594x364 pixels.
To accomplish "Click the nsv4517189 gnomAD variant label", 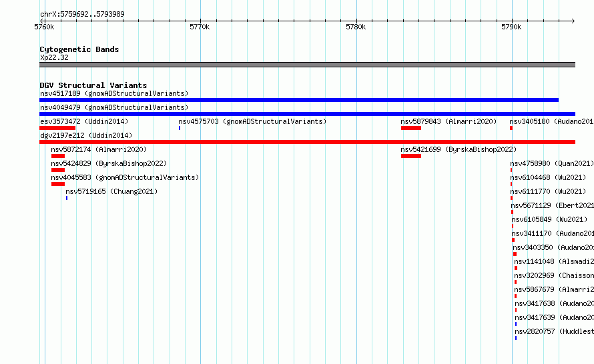I will coord(114,93).
